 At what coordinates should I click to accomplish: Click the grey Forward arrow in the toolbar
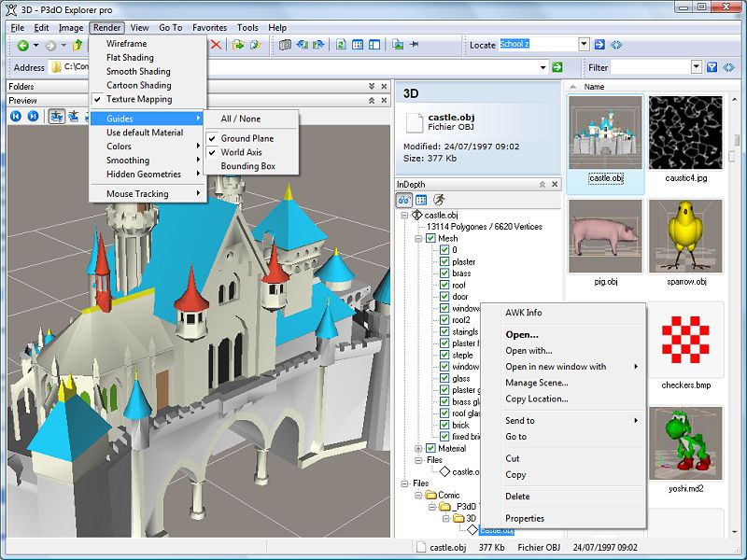[50, 45]
